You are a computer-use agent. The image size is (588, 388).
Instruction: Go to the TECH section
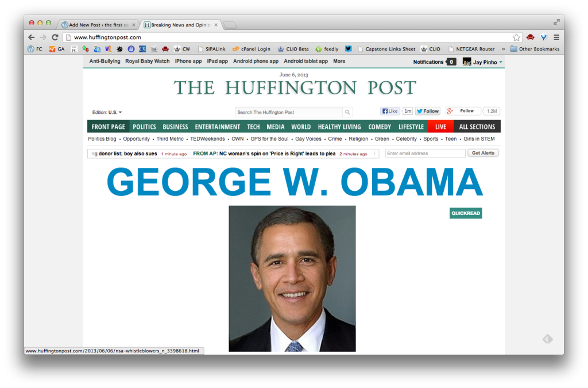coord(253,127)
